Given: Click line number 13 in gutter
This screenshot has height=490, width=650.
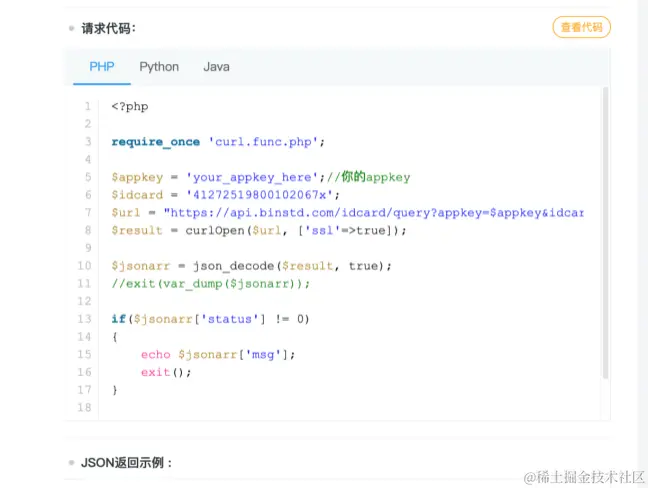Looking at the screenshot, I should point(84,319).
